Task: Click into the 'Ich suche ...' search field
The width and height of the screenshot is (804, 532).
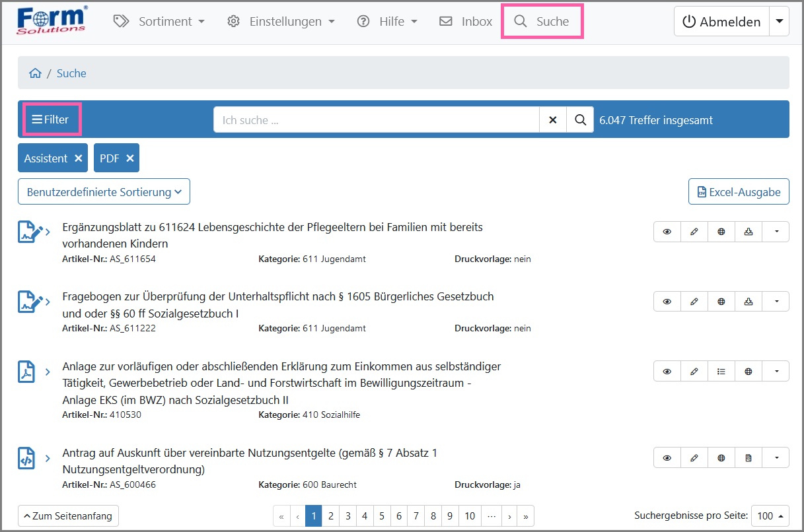Action: pos(377,120)
